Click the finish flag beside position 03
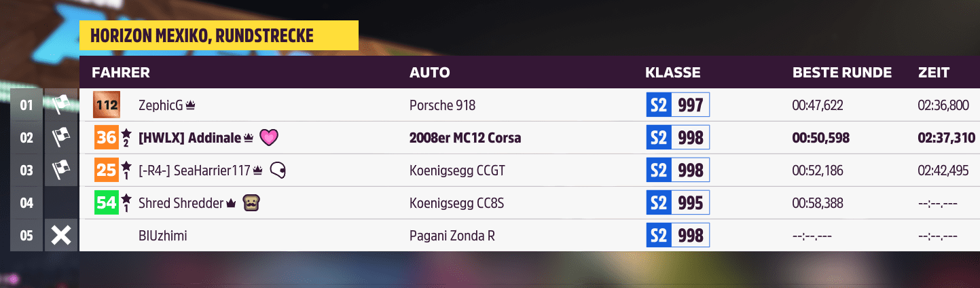The width and height of the screenshot is (980, 288). (61, 170)
